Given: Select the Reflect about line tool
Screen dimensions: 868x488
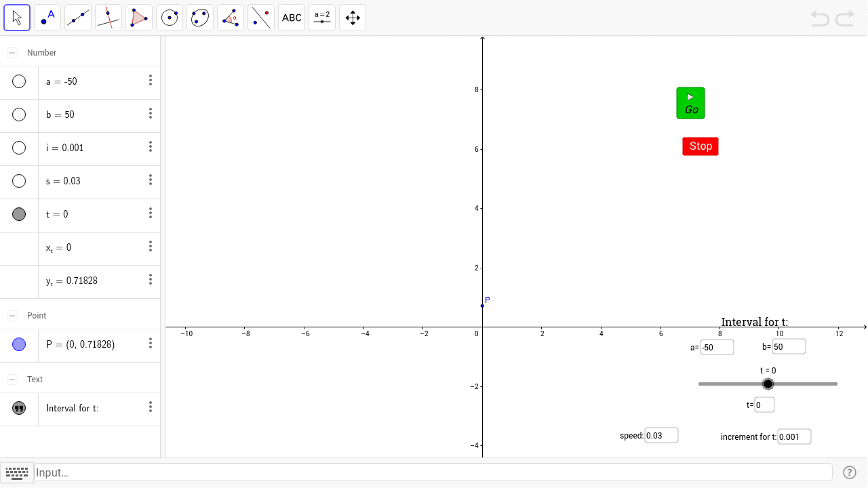Looking at the screenshot, I should 261,18.
